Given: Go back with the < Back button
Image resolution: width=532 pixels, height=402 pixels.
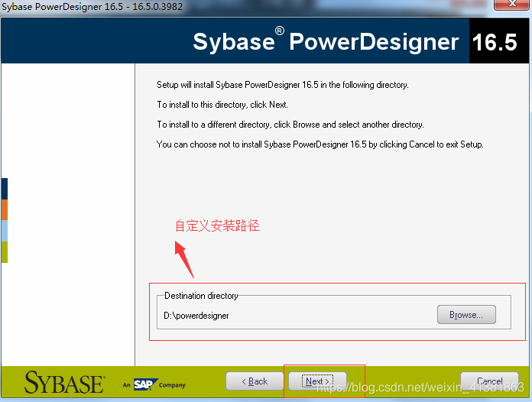Looking at the screenshot, I should pyautogui.click(x=255, y=381).
